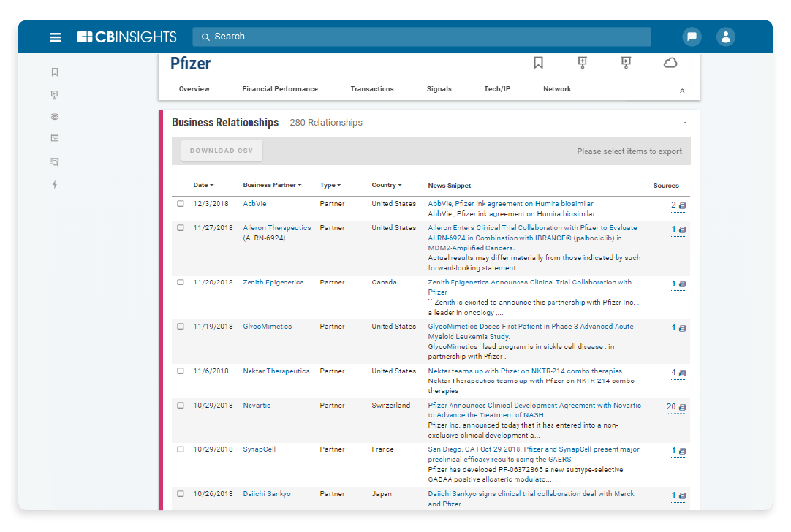Open the Financial Performance tab
Screen dimensions: 791x532
280,88
